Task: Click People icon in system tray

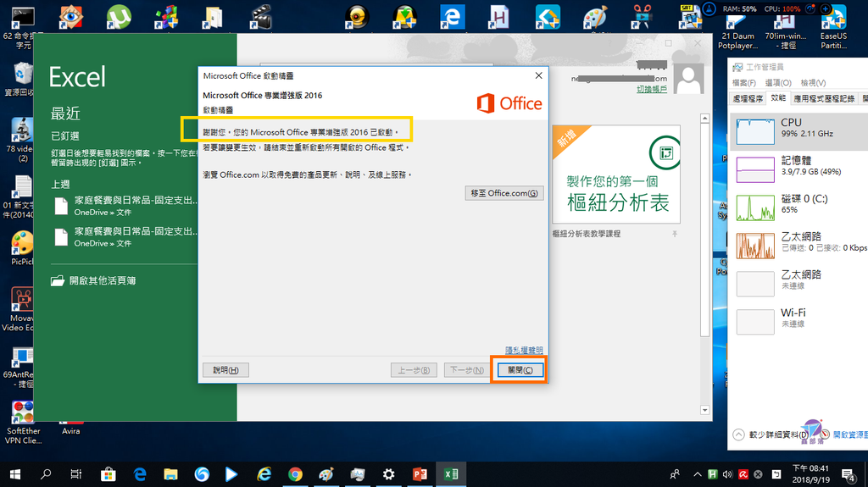Action: pyautogui.click(x=675, y=474)
